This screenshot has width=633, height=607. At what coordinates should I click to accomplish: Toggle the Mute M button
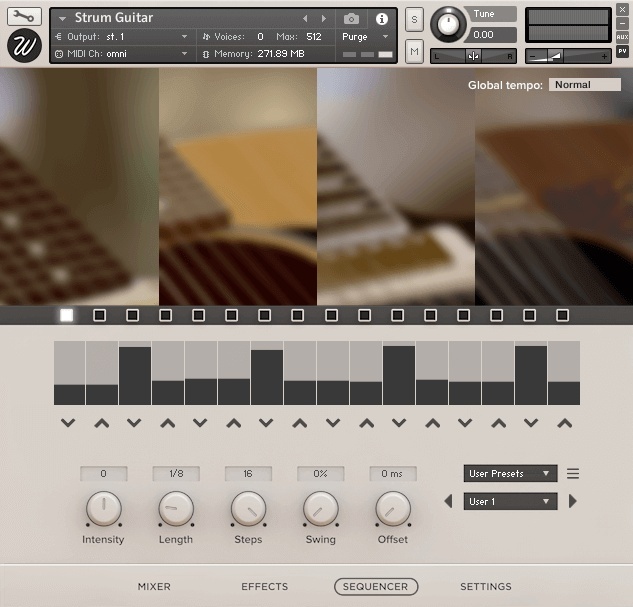[x=414, y=49]
